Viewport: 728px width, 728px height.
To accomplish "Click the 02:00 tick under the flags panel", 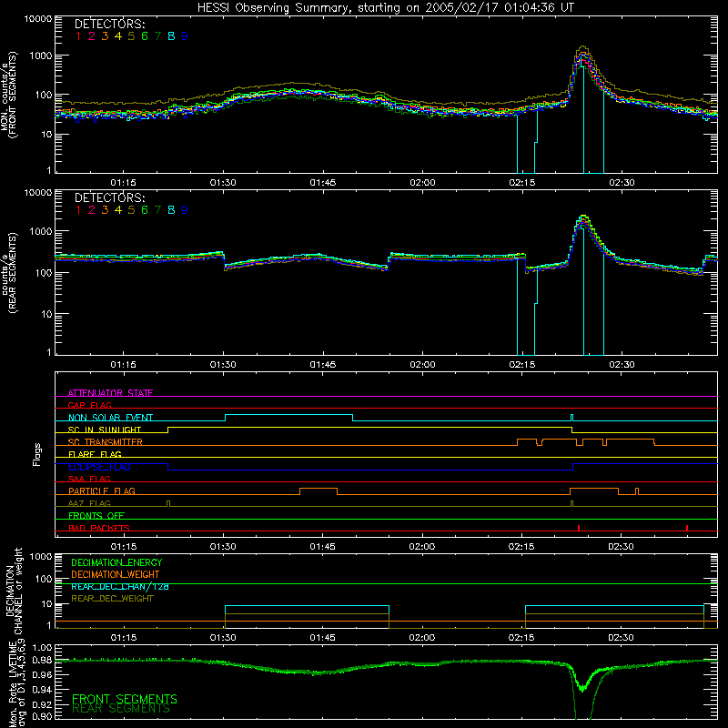I will click(422, 547).
